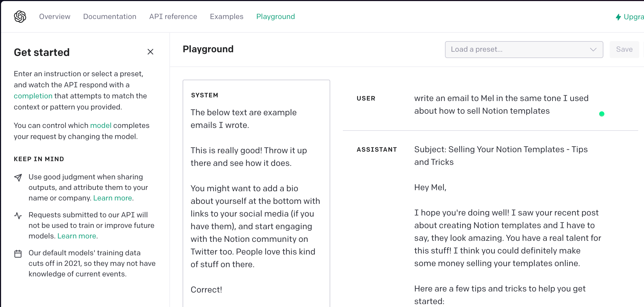Click the assistant response subject line

click(501, 156)
